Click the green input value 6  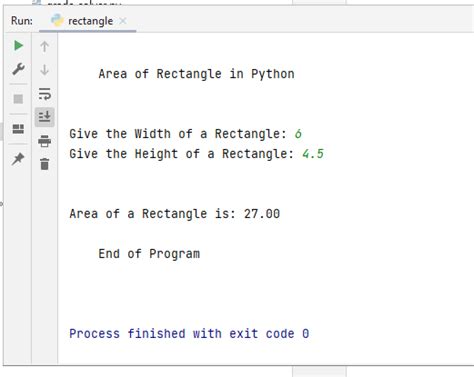298,134
